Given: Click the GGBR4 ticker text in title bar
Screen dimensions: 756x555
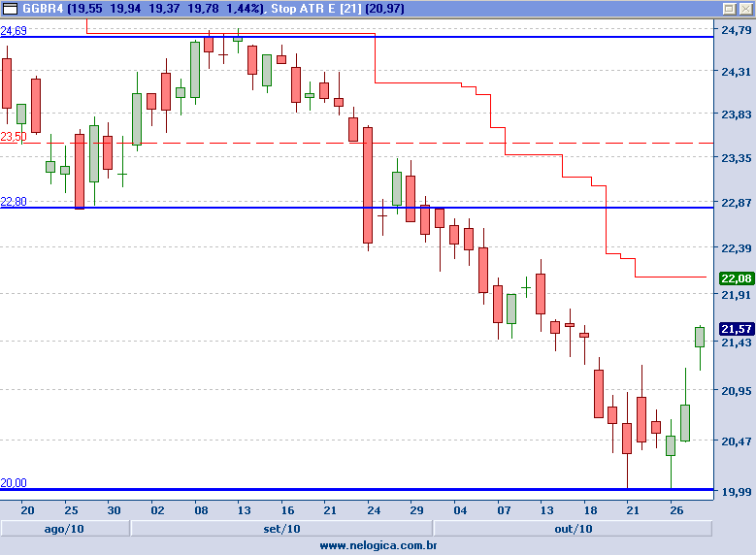Looking at the screenshot, I should pyautogui.click(x=42, y=9).
